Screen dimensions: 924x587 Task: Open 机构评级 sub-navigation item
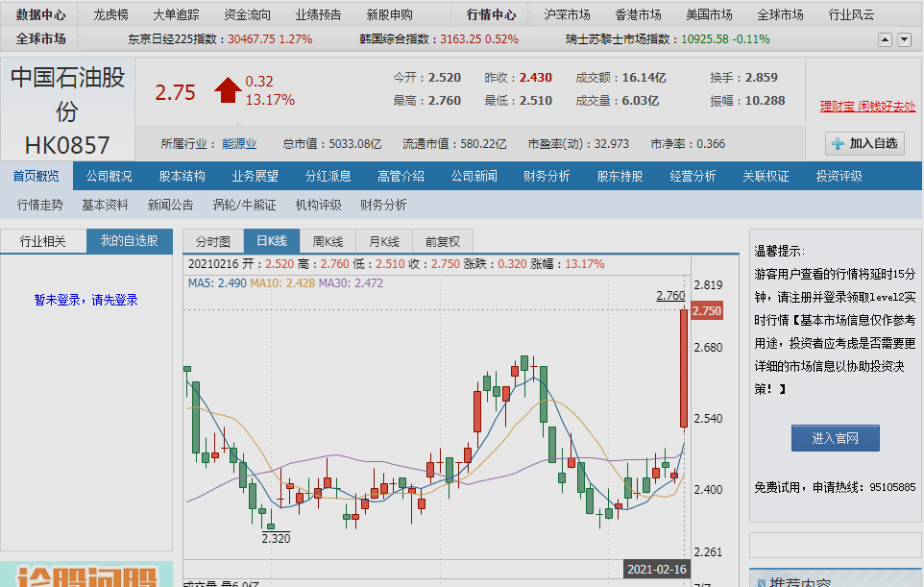tap(318, 205)
